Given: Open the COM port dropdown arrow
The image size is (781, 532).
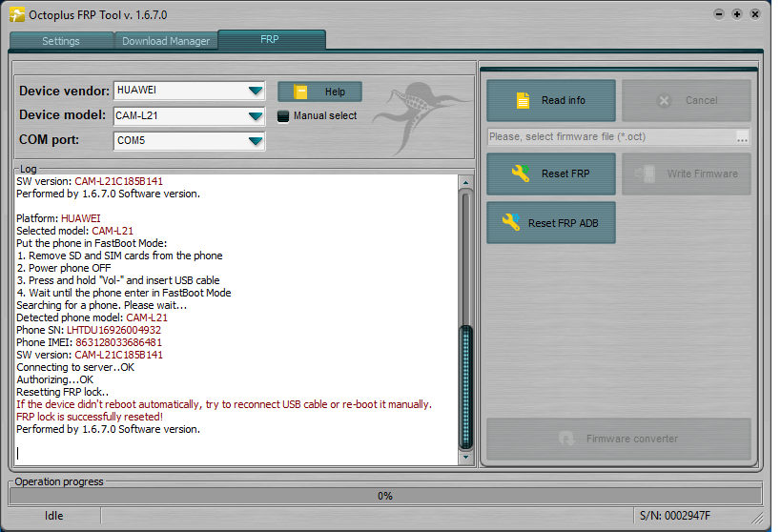Looking at the screenshot, I should (256, 141).
